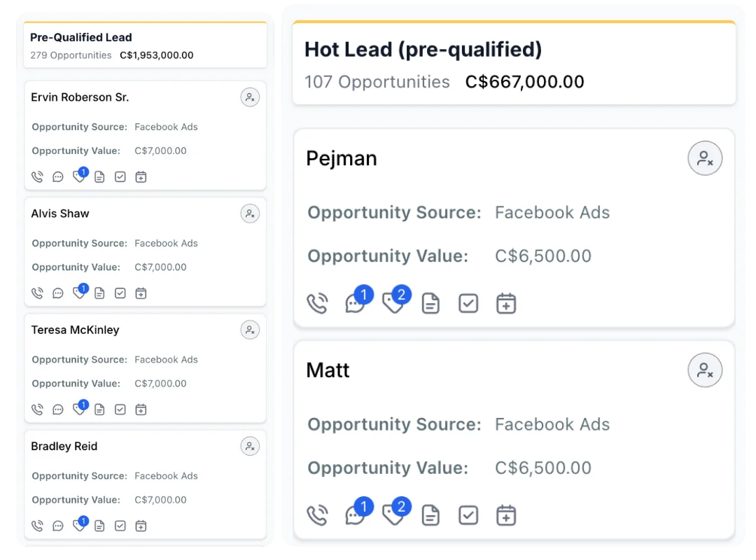
Task: Open the tags icon on Matt's card
Action: (393, 516)
